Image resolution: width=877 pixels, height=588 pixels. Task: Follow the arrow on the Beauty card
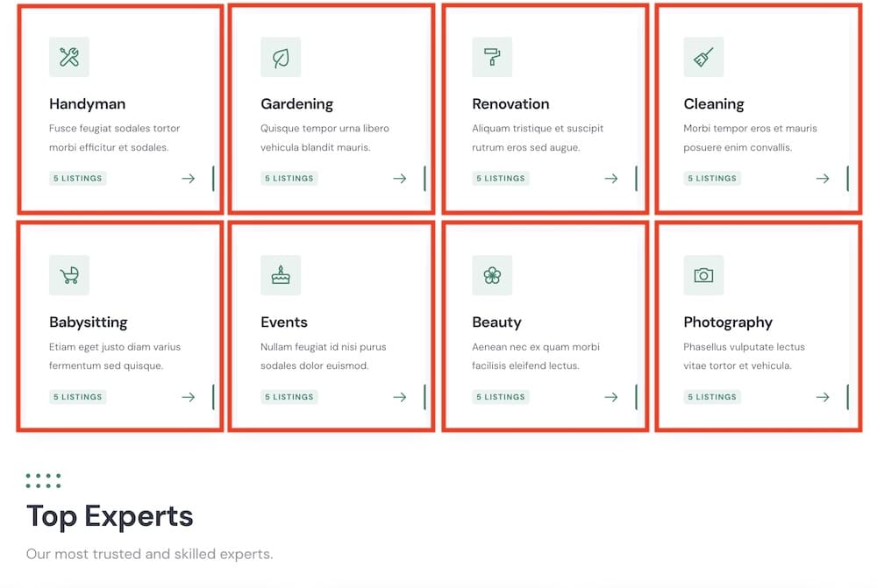pyautogui.click(x=611, y=397)
